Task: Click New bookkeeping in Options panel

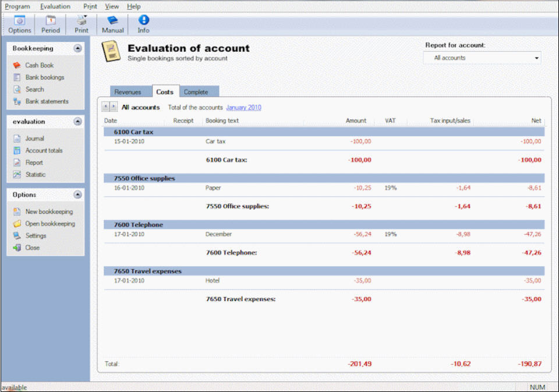Action: 49,212
